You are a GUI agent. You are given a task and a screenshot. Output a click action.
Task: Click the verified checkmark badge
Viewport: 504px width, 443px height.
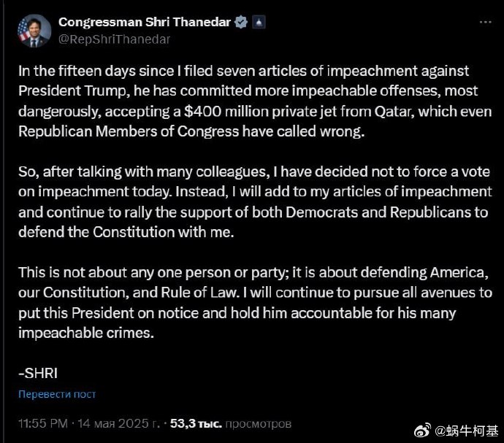pyautogui.click(x=240, y=23)
